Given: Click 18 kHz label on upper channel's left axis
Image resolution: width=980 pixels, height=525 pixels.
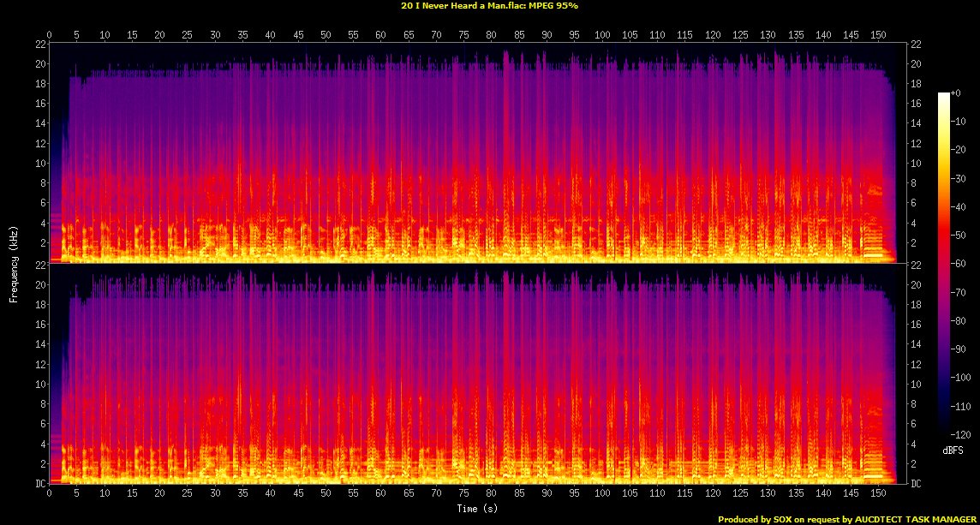Looking at the screenshot, I should click(39, 84).
